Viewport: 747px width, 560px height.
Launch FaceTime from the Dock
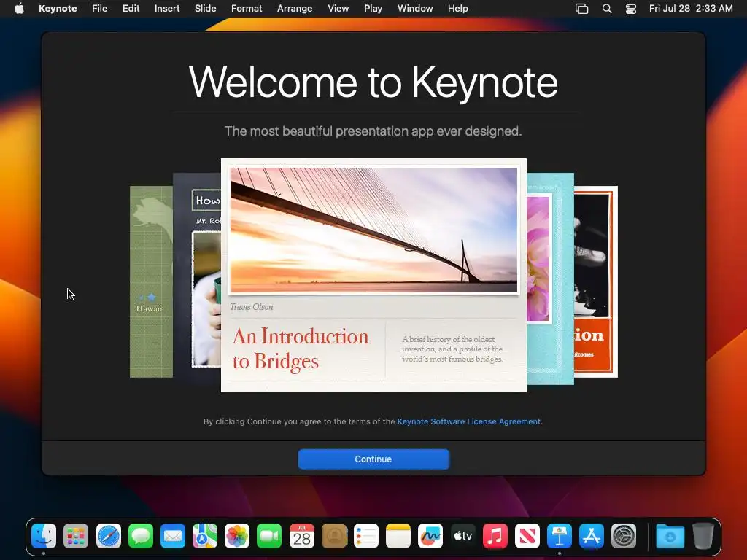coord(270,536)
